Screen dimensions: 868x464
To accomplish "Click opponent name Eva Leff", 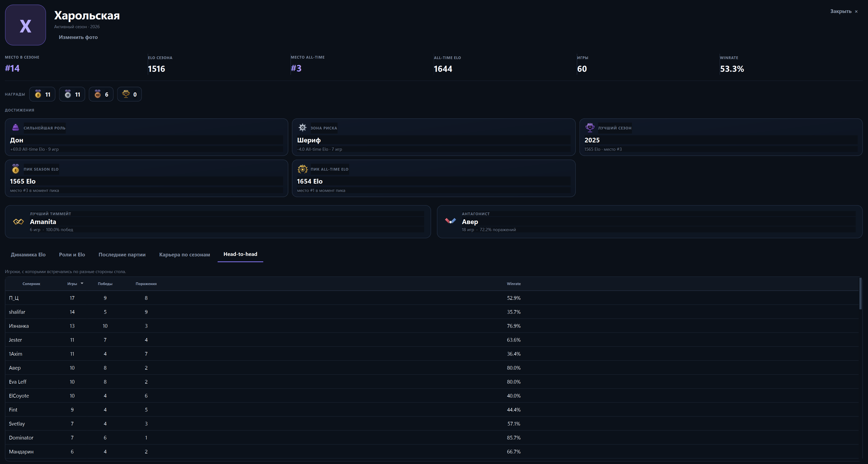I will click(17, 382).
